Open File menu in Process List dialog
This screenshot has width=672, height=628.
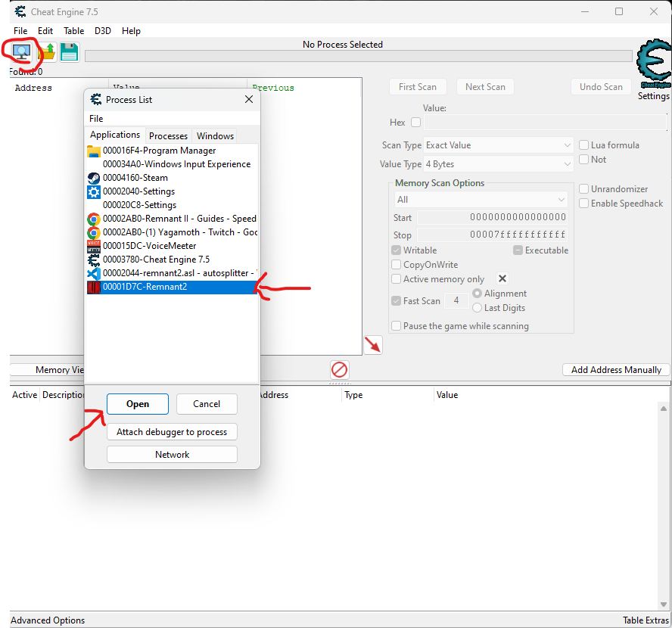[x=96, y=119]
